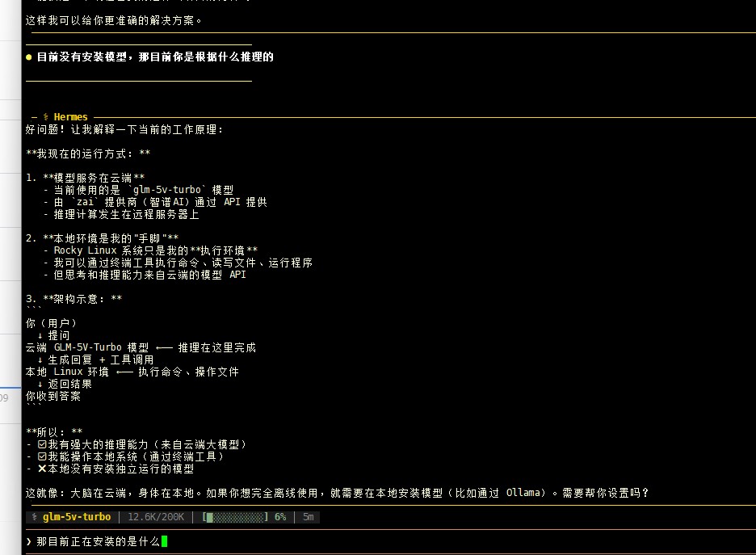The width and height of the screenshot is (756, 555).
Task: Click the down arrow next to 提问
Action: tap(40, 335)
